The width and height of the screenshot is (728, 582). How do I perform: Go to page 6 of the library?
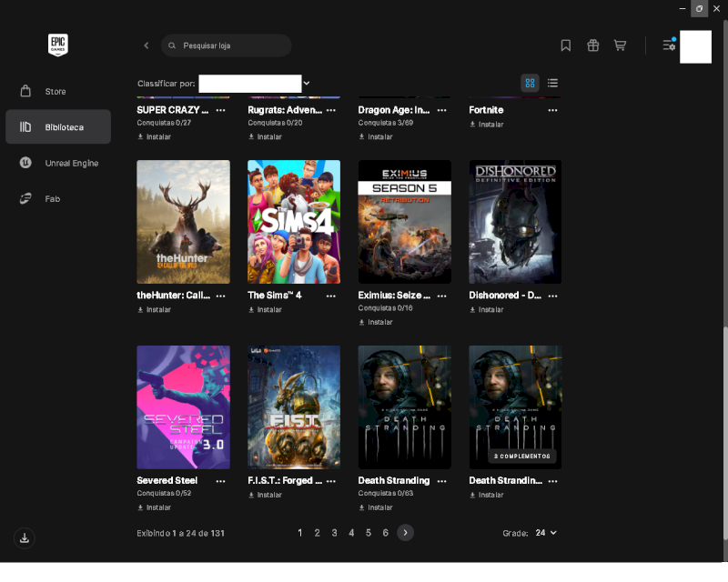point(385,533)
